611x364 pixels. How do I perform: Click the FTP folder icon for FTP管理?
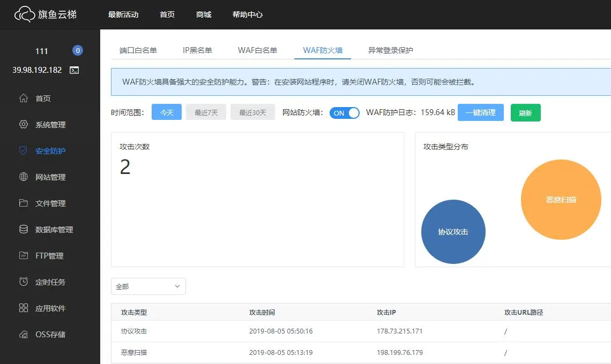(x=24, y=255)
